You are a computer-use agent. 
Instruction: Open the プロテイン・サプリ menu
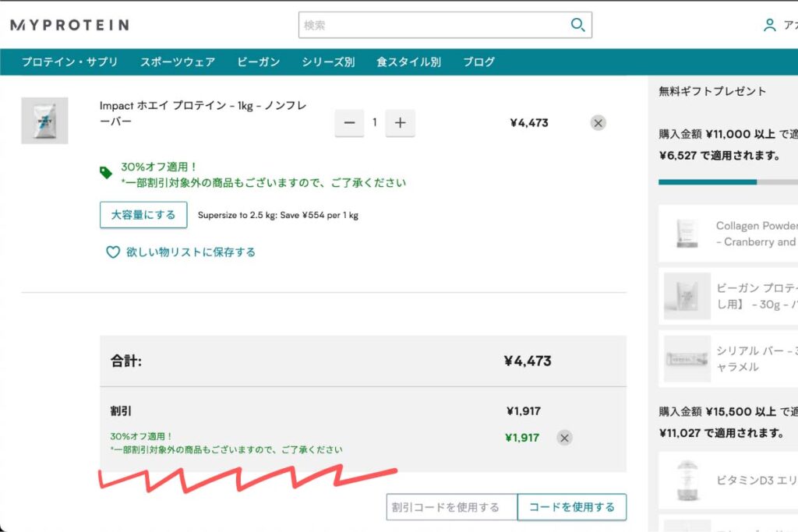pyautogui.click(x=69, y=62)
